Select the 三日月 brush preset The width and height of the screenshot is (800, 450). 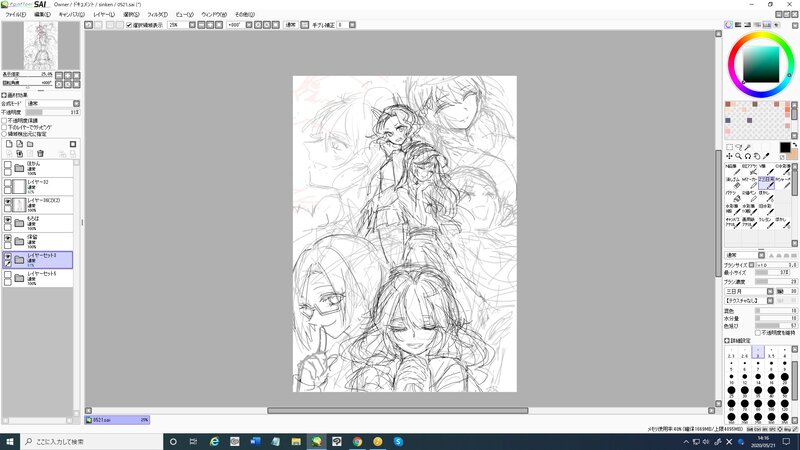766,183
